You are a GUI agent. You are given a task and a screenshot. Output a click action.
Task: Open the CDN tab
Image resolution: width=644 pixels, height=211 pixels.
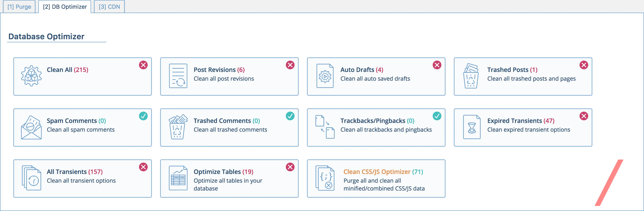click(x=109, y=7)
